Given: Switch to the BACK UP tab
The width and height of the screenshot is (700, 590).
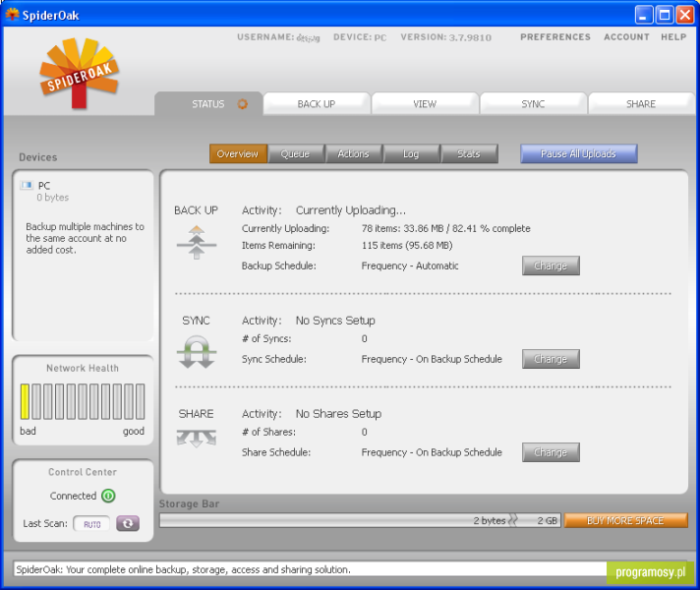Looking at the screenshot, I should click(x=317, y=103).
